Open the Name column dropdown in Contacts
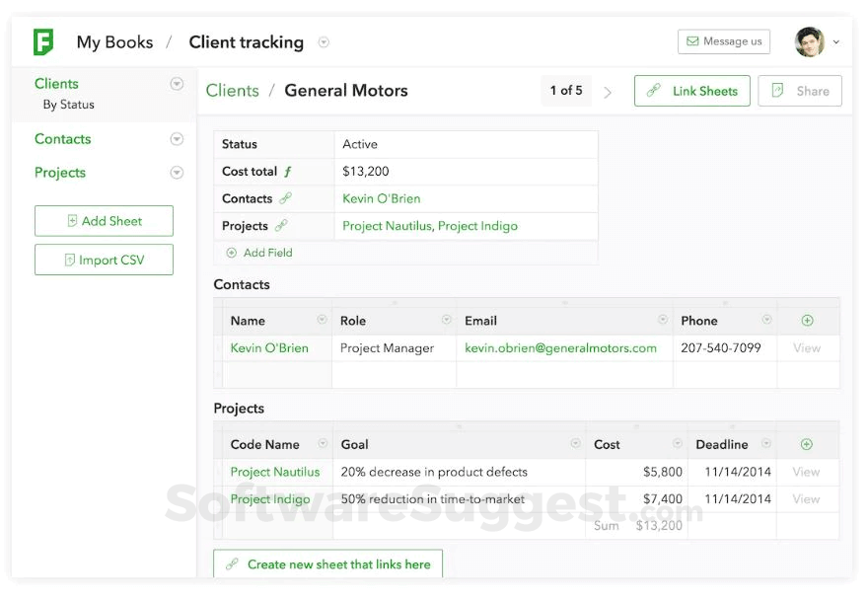 (321, 320)
